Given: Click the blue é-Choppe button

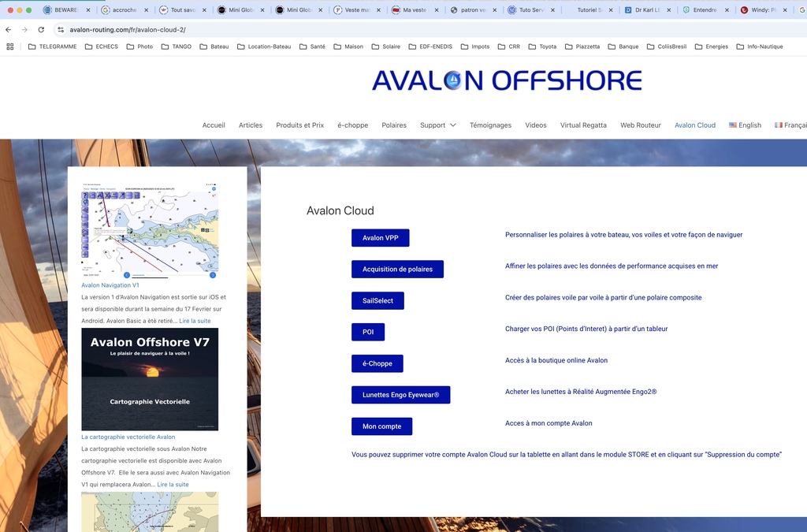Looking at the screenshot, I should click(x=377, y=363).
